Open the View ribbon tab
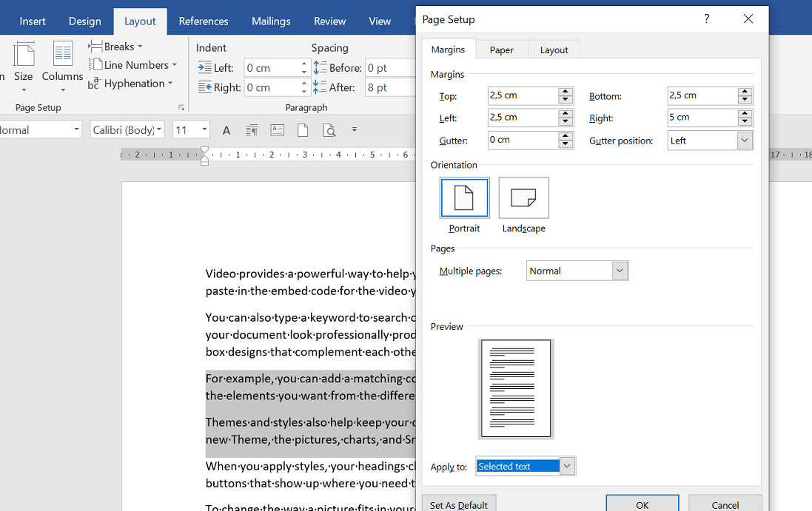812x511 pixels. (380, 21)
